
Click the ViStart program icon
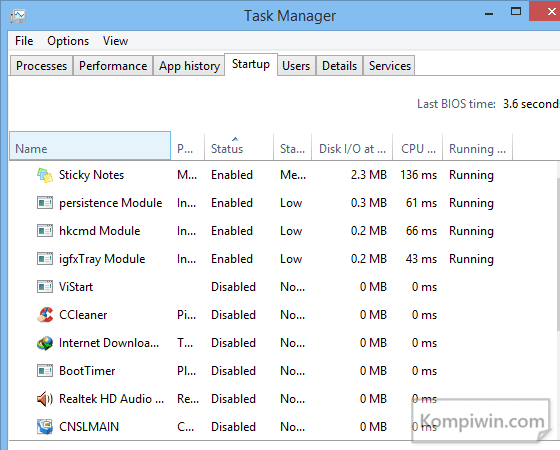pos(45,286)
